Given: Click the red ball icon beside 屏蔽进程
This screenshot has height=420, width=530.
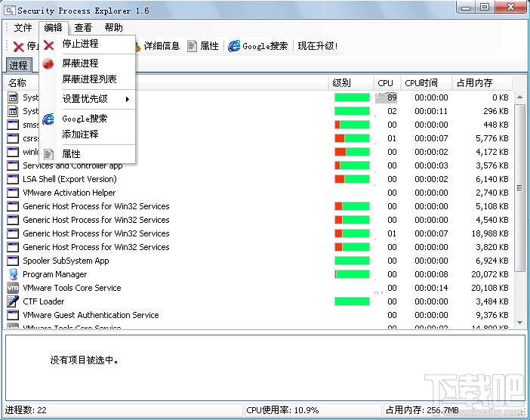Looking at the screenshot, I should [48, 64].
